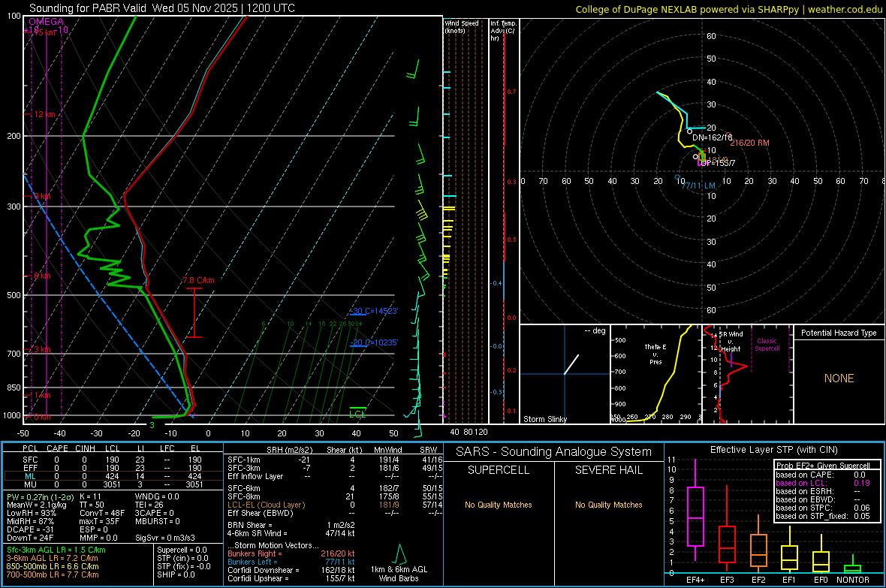Click the 'Potential Hazard Type' header
This screenshot has height=588, width=886.
[839, 333]
